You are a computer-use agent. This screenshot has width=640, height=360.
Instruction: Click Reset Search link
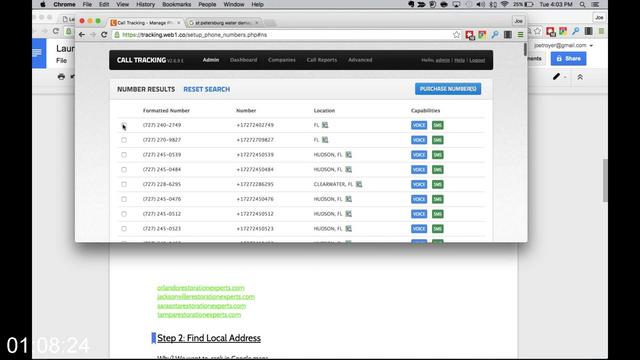click(x=207, y=89)
